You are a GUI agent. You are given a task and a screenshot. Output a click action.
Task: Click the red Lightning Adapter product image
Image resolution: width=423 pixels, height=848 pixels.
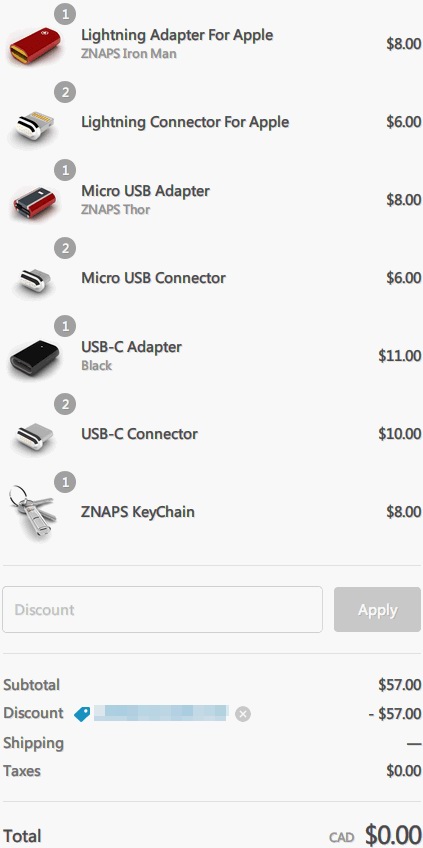[x=35, y=45]
